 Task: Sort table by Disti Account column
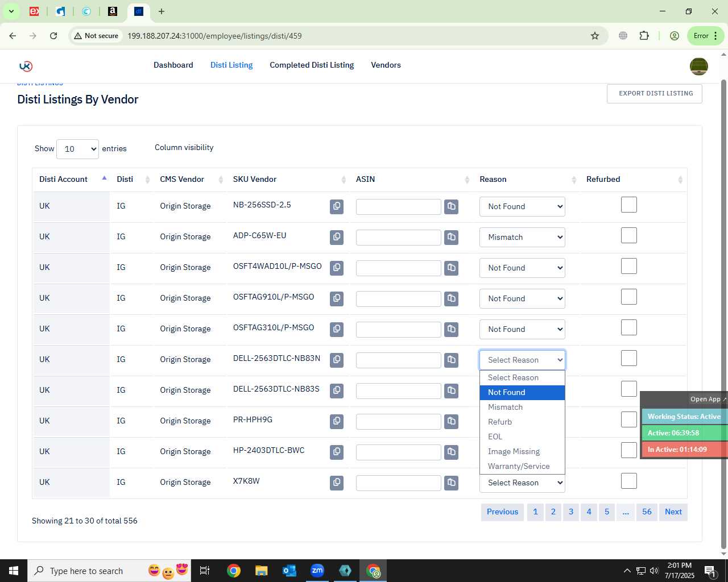pos(71,179)
